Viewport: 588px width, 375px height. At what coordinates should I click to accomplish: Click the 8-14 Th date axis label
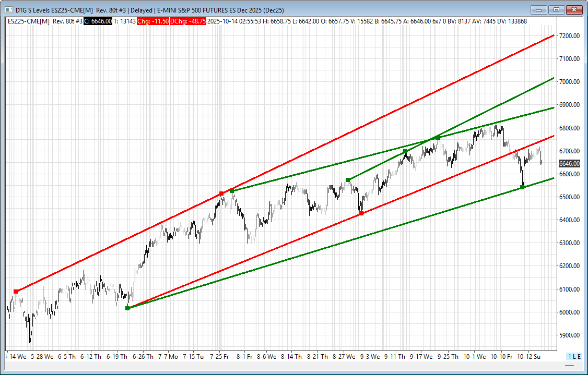pyautogui.click(x=291, y=357)
